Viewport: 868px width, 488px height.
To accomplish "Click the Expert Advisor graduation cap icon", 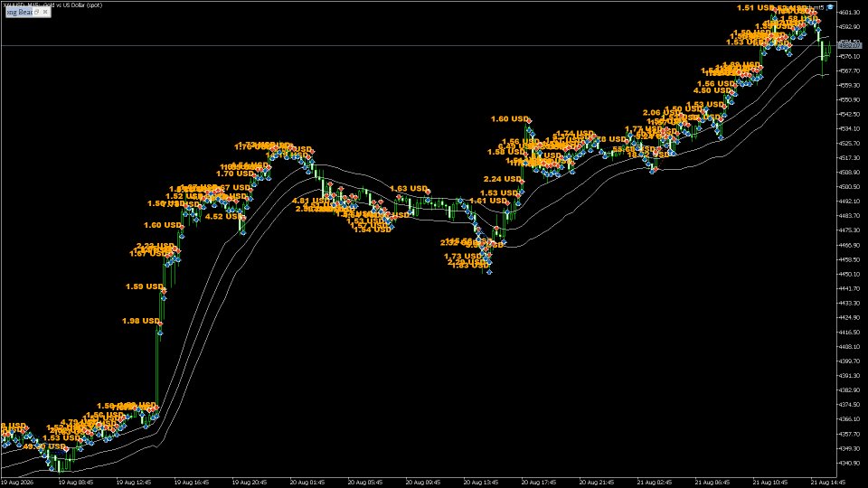I will click(829, 7).
